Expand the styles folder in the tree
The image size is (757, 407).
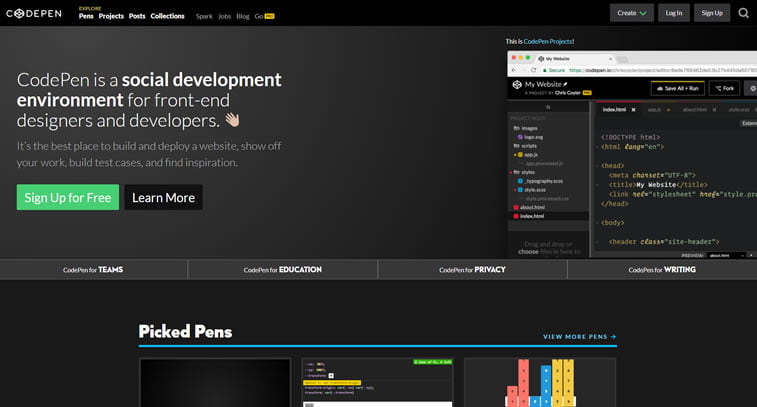click(x=524, y=172)
